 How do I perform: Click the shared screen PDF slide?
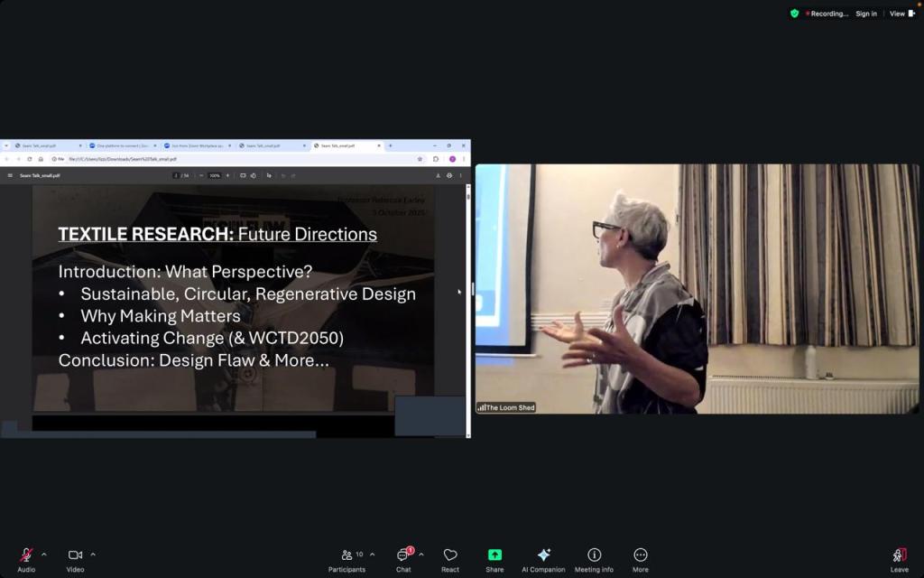point(235,298)
